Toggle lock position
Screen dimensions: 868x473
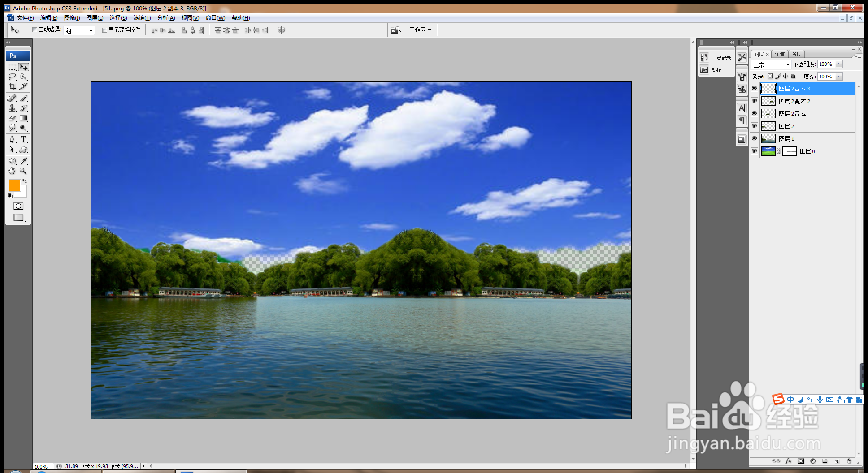coord(786,76)
